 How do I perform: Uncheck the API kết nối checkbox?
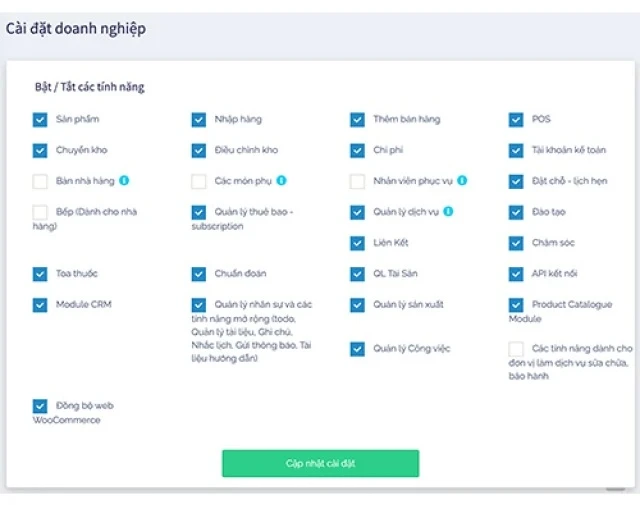coord(516,274)
